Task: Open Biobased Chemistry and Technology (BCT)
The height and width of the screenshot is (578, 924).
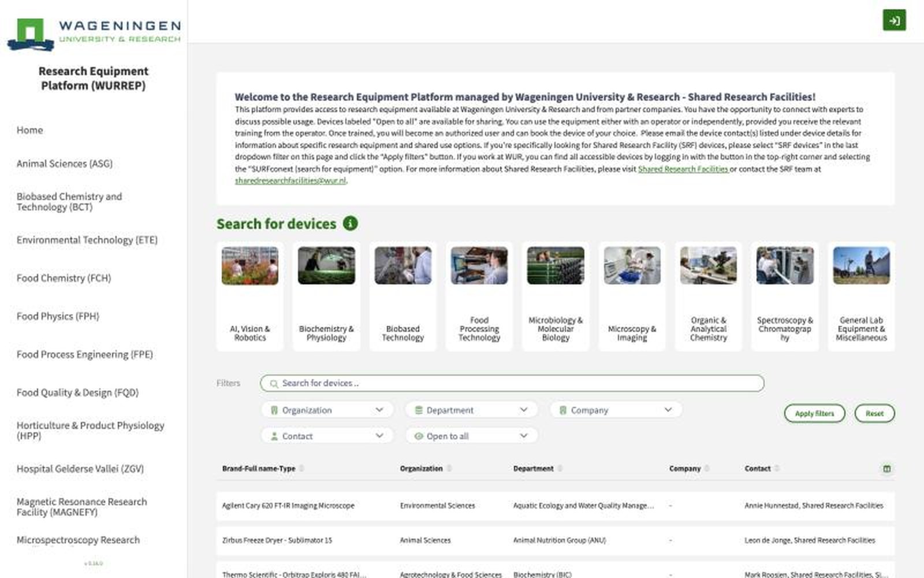Action: pos(69,202)
